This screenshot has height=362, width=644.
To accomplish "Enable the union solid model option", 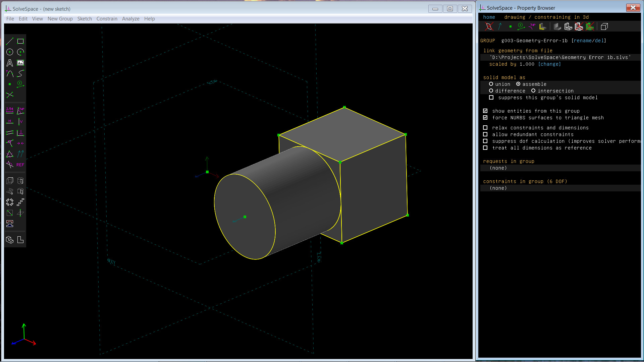I will tap(491, 84).
